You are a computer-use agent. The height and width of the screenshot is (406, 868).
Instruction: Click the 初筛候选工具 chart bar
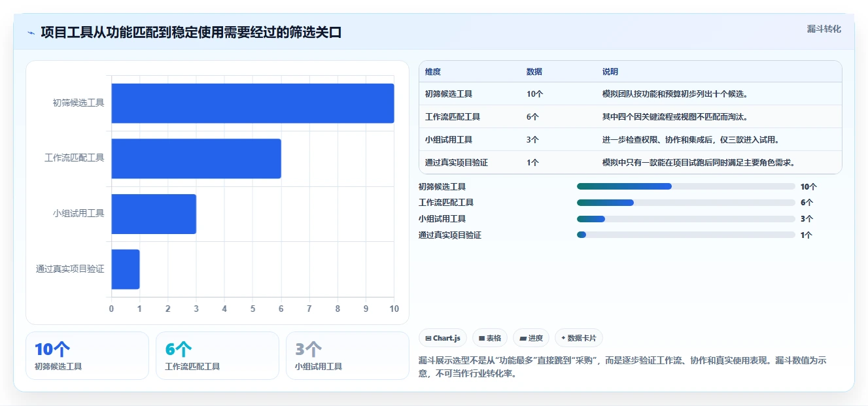tap(252, 103)
